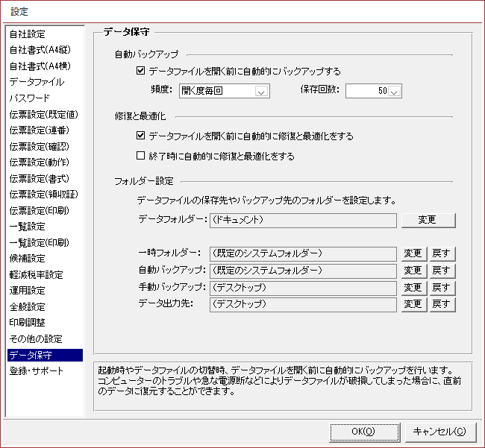The width and height of the screenshot is (485, 448).
Task: Toggle 修復と最適化 before opening data file
Action: coord(142,137)
